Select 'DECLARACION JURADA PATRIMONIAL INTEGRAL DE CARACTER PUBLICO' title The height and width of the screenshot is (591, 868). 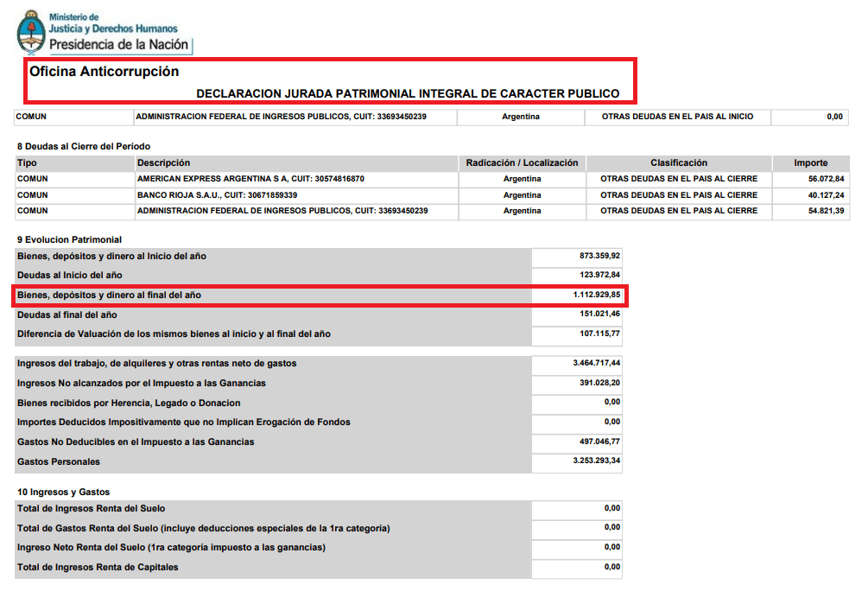click(408, 93)
